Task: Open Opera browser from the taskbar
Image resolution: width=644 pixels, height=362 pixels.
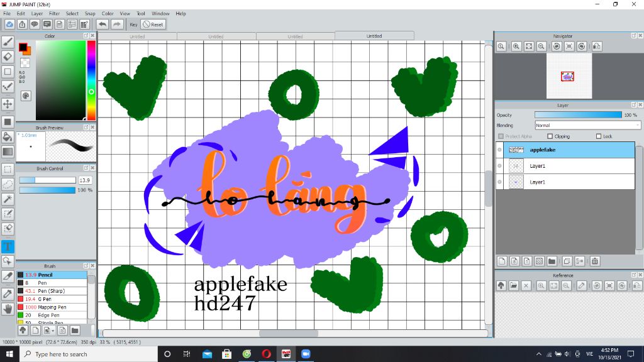Action: pos(266,354)
